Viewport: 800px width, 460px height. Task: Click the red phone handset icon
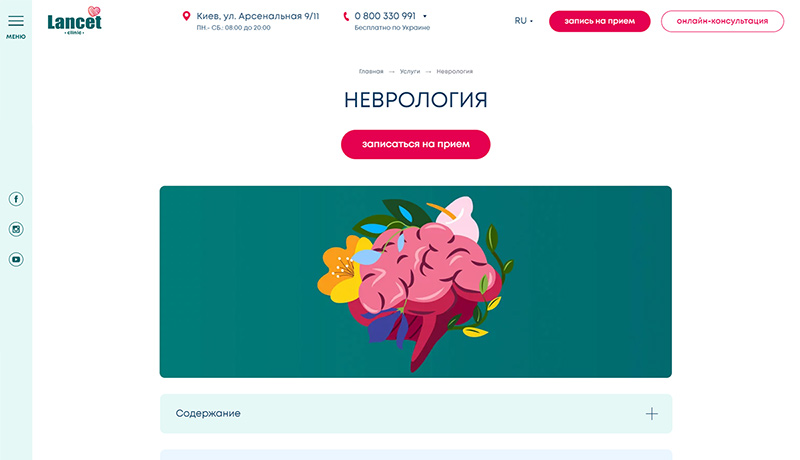346,16
